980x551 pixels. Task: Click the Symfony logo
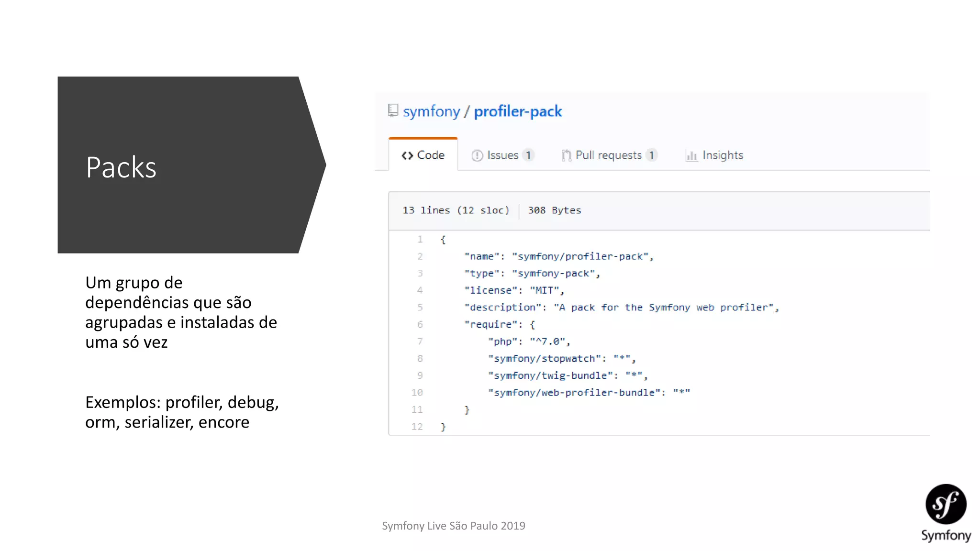946,513
